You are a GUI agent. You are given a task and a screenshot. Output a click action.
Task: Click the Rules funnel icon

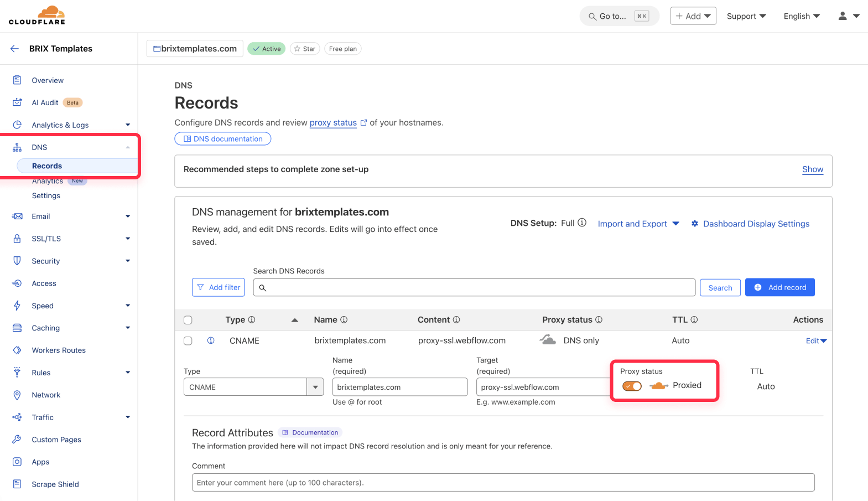pyautogui.click(x=17, y=372)
